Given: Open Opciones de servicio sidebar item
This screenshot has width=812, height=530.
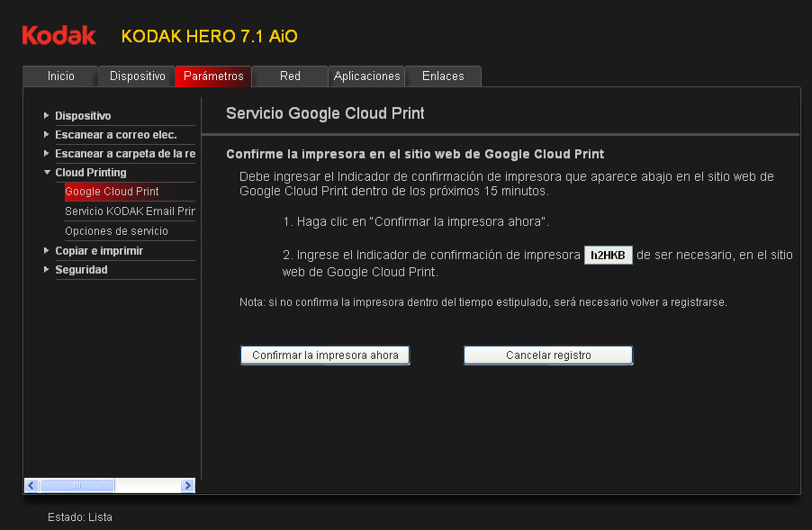Looking at the screenshot, I should [116, 231].
